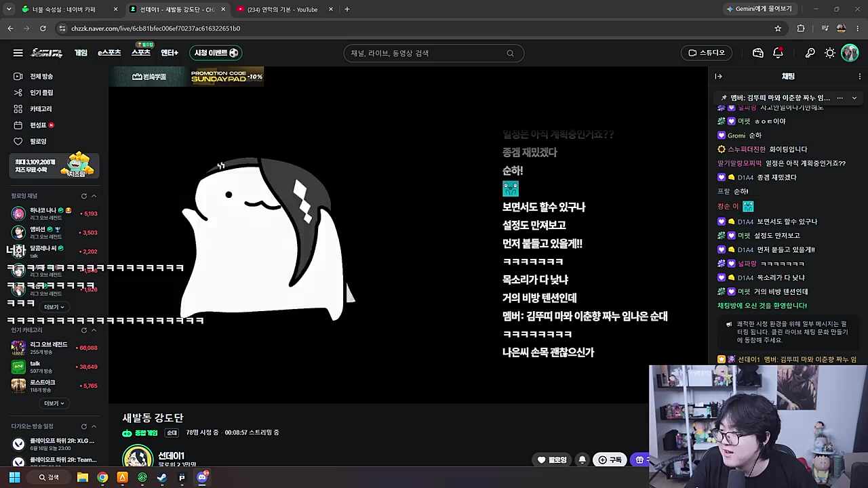The height and width of the screenshot is (488, 868).
Task: Open 앰비션 channel
Action: click(x=54, y=232)
